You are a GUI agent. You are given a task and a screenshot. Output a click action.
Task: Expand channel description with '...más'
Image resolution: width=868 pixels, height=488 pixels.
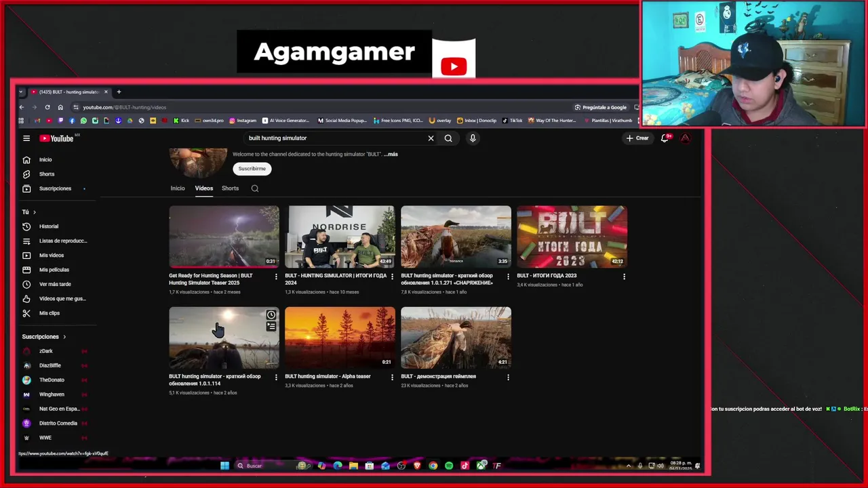[391, 154]
